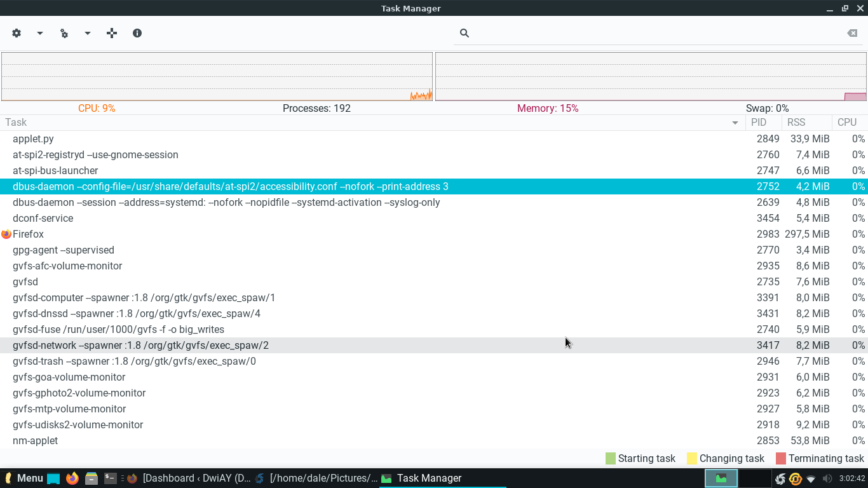Select the Firefox process name
The width and height of the screenshot is (868, 488).
click(28, 234)
